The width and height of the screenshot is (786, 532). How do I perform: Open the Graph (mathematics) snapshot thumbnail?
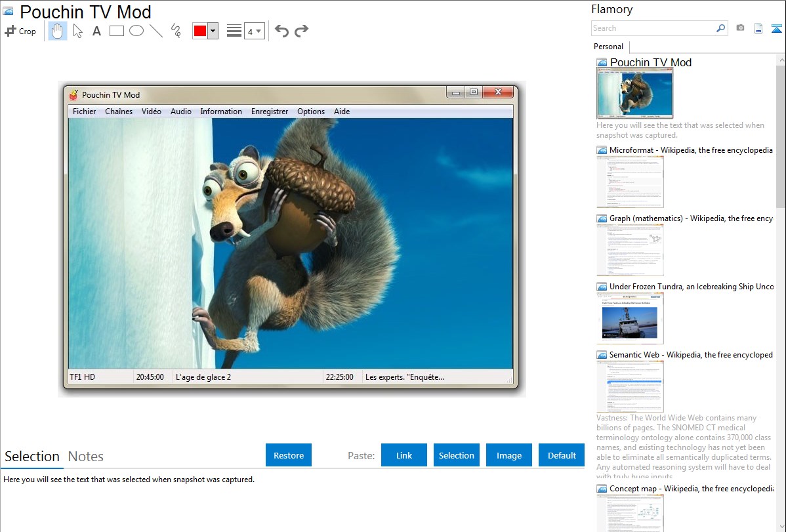tap(630, 250)
